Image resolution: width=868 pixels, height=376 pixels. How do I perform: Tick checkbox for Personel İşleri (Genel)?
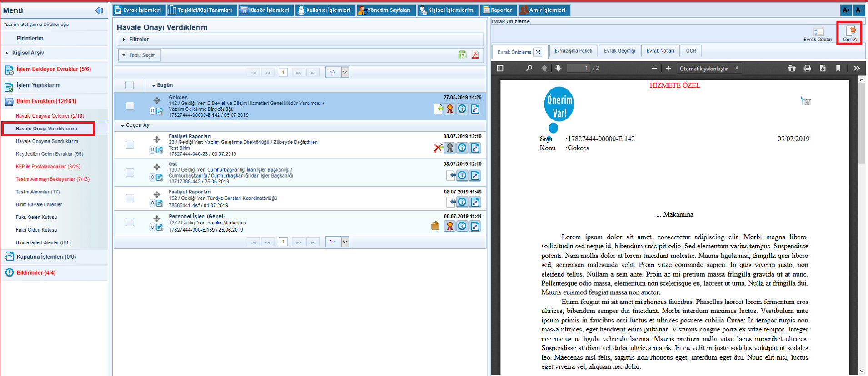tap(130, 222)
